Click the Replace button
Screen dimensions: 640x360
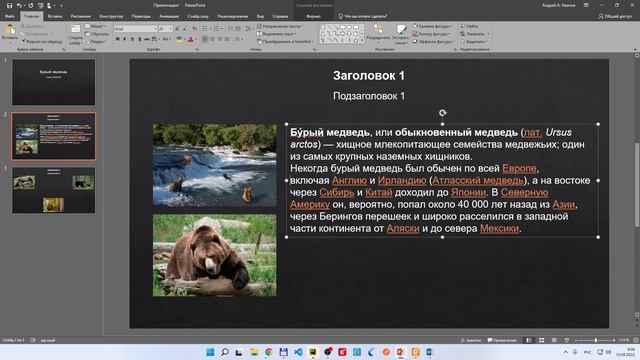(x=474, y=34)
